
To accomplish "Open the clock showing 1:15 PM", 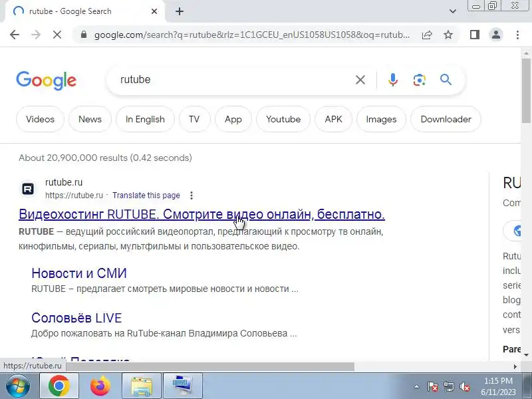I will point(498,386).
